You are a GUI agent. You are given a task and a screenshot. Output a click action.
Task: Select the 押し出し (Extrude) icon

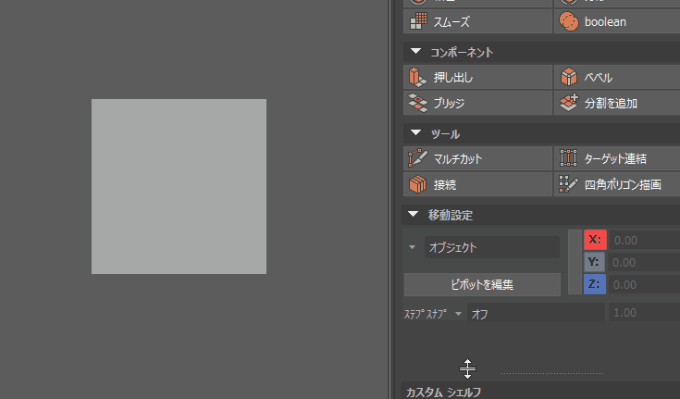[418, 77]
